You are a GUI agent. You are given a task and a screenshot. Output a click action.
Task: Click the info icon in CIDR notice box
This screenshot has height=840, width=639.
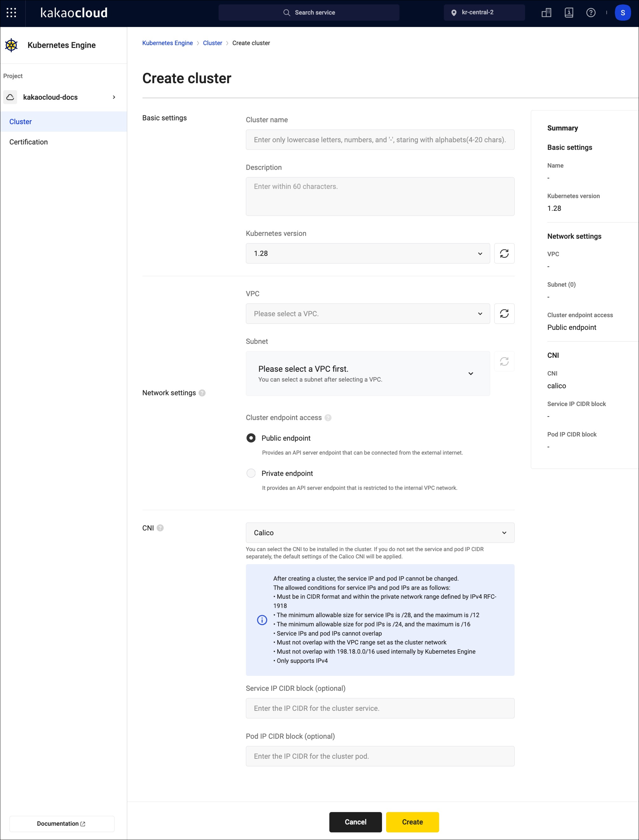[262, 620]
